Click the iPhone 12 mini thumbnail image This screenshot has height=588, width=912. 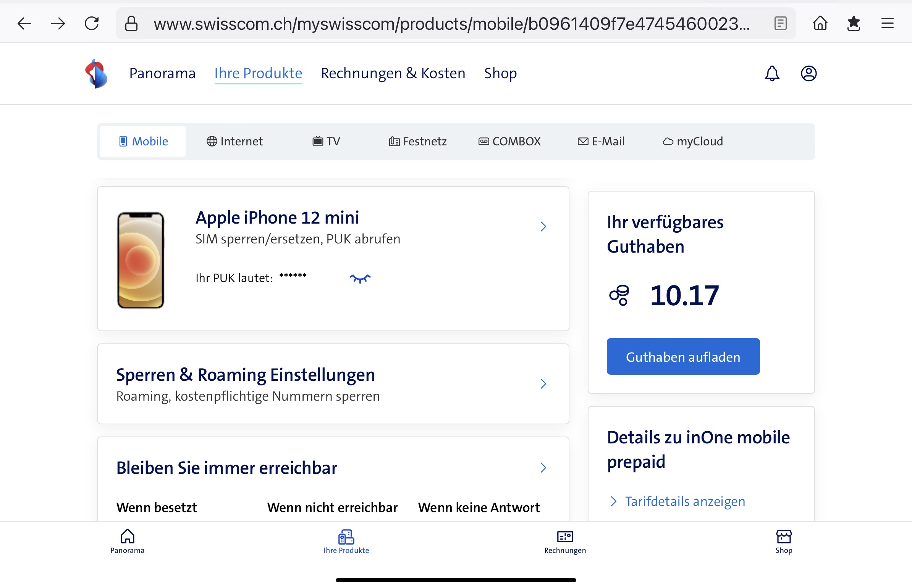point(141,260)
